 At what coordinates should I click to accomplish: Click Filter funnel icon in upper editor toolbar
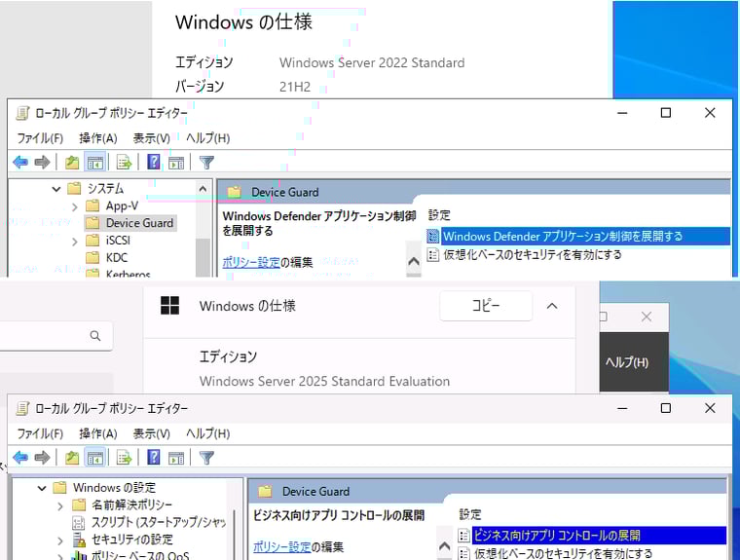point(206,163)
